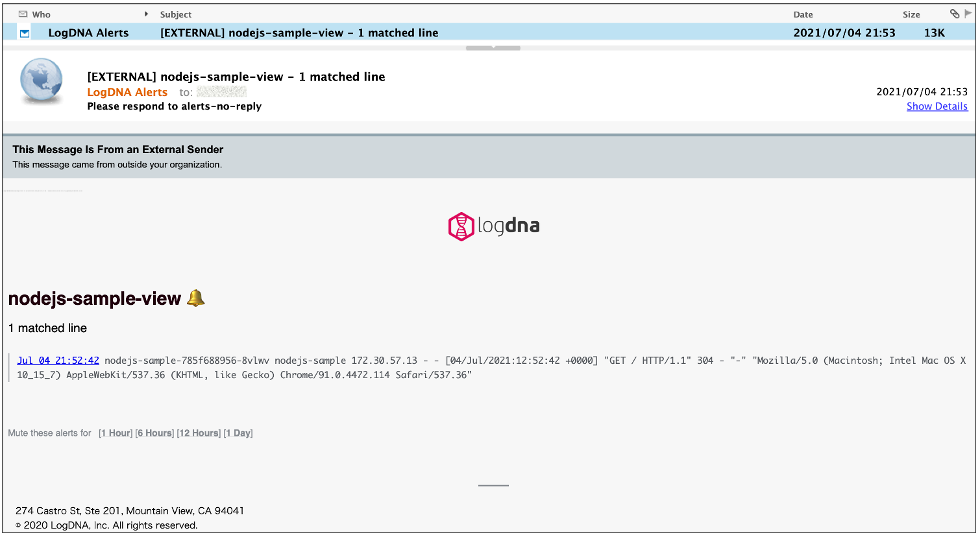Screen dimensions: 980x537
Task: Sort messages by Date column
Action: click(x=803, y=14)
